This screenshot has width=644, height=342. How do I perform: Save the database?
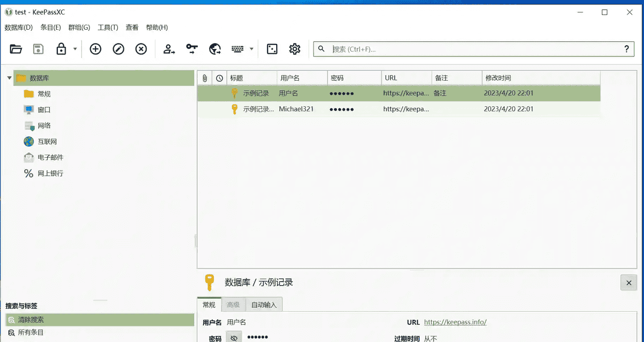[x=38, y=49]
